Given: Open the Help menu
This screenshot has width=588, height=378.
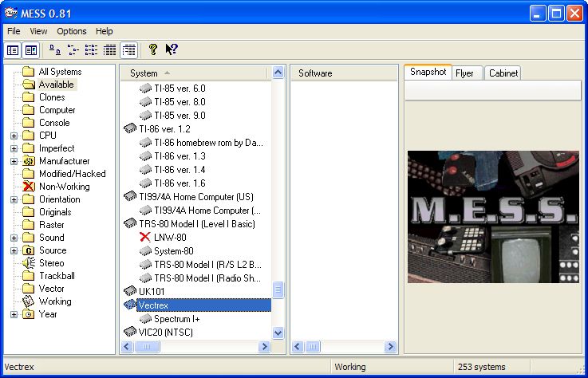Looking at the screenshot, I should pos(105,31).
